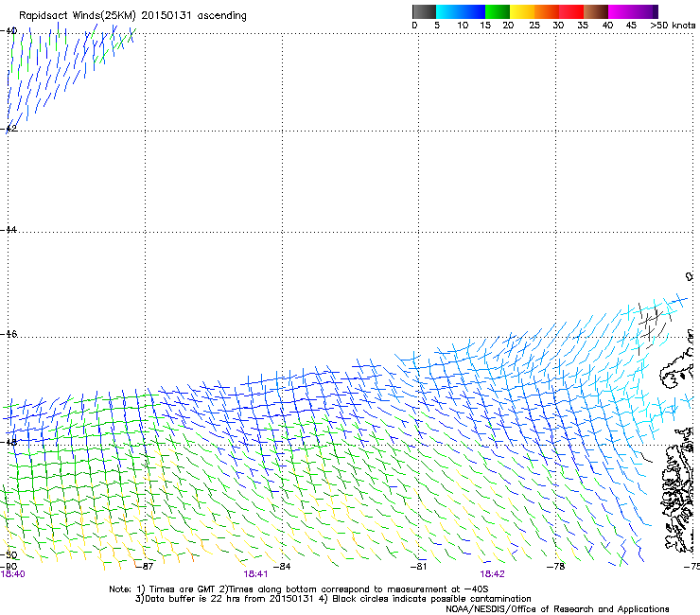Viewport: 700px width, 615px height.
Task: Click the NOAA/NESDIS Office of Research credit line
Action: click(x=557, y=609)
